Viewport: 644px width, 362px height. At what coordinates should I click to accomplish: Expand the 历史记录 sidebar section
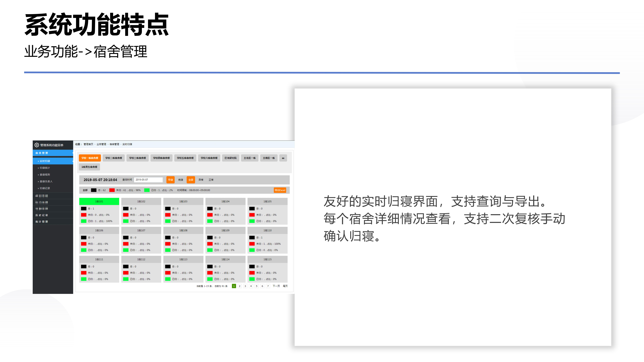[x=53, y=215]
